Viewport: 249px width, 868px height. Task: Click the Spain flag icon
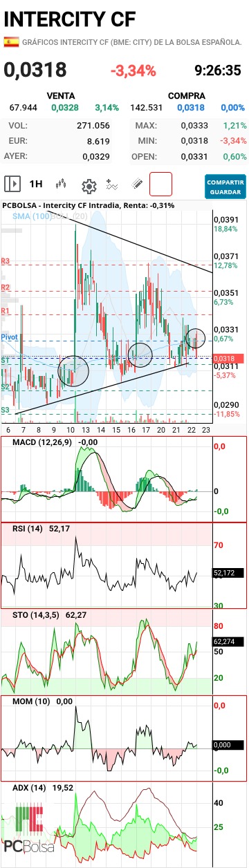11,42
